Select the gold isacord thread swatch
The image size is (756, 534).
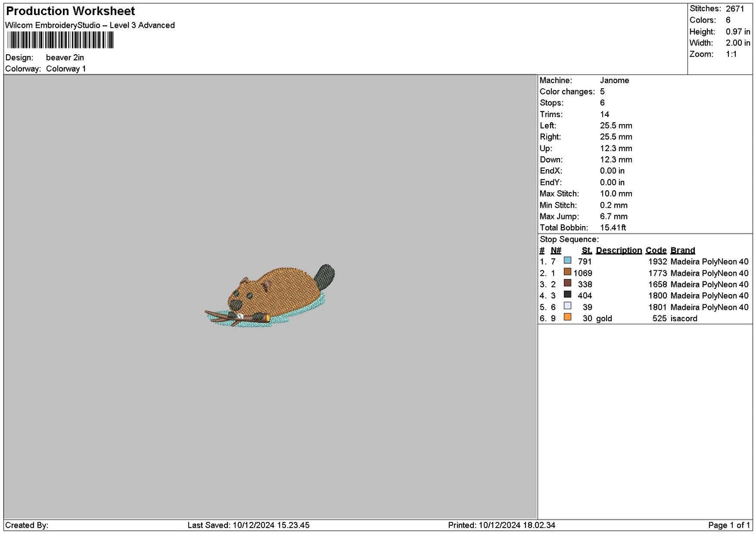pos(568,318)
